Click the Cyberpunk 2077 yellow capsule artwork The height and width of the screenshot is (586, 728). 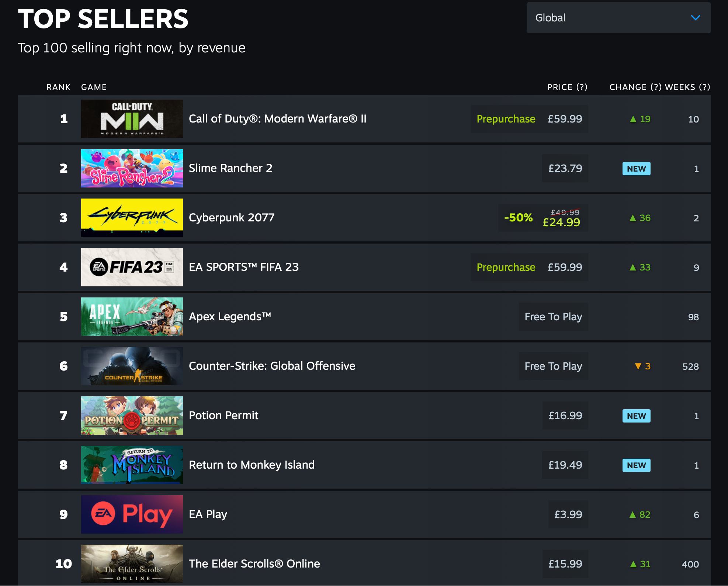(x=132, y=218)
